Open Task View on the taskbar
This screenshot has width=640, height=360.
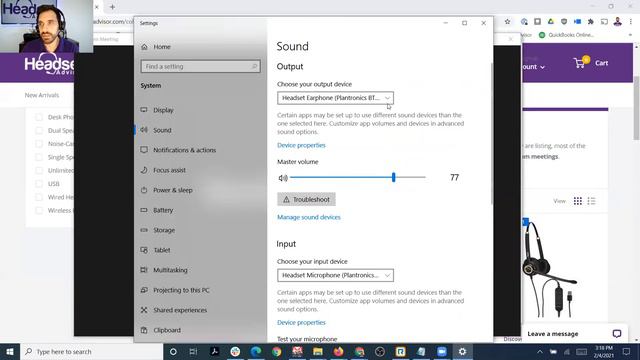click(193, 351)
